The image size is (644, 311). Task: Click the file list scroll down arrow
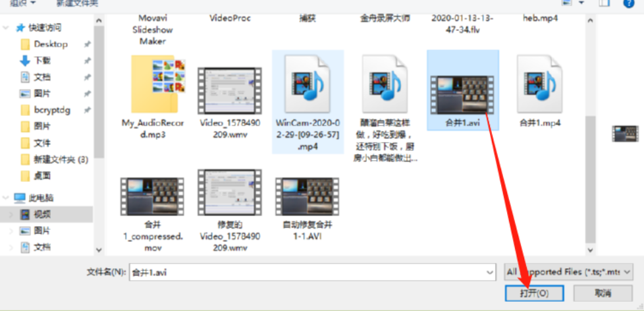[590, 249]
